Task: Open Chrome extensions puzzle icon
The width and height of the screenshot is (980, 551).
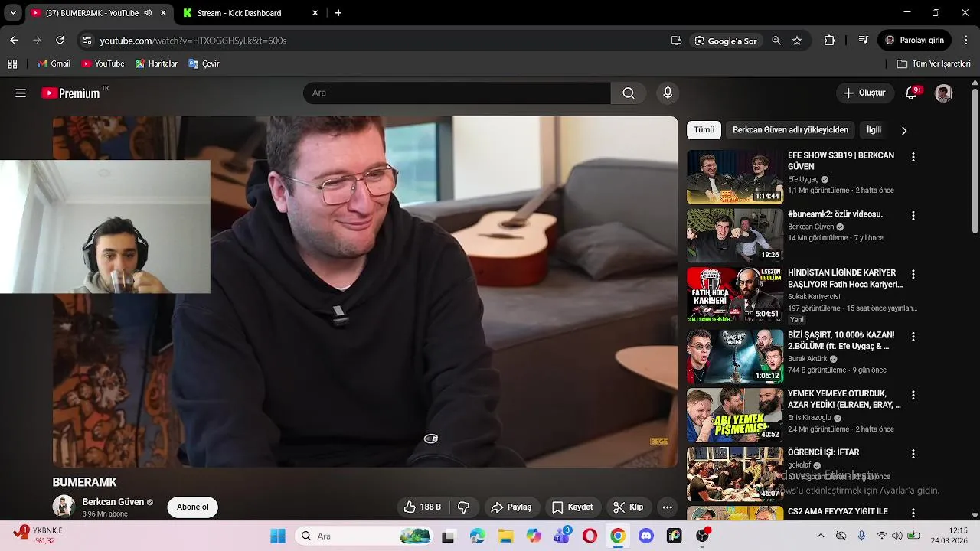Action: pos(829,41)
